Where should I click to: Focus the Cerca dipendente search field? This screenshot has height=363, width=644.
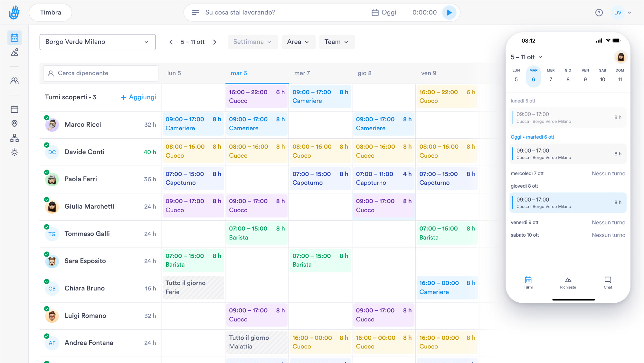(x=101, y=74)
